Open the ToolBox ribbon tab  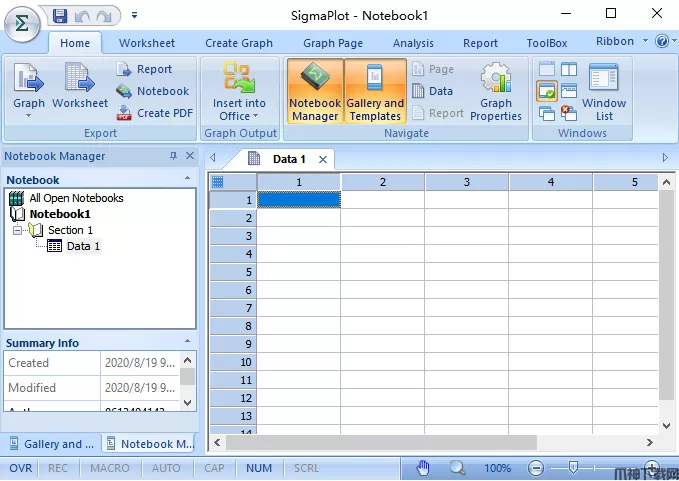point(546,43)
